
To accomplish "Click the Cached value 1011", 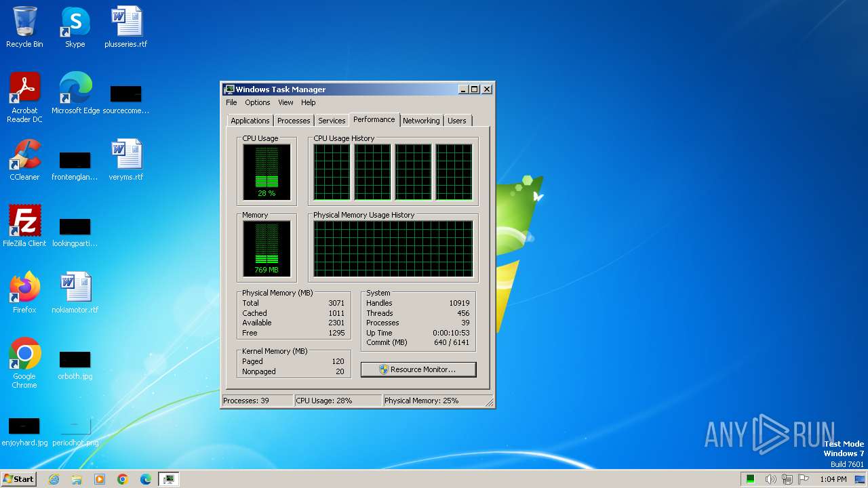I will click(x=336, y=313).
